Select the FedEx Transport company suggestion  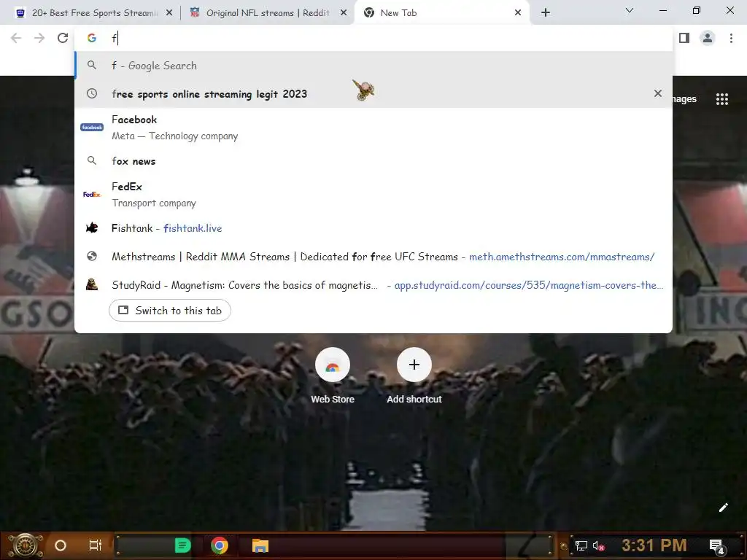[373, 194]
